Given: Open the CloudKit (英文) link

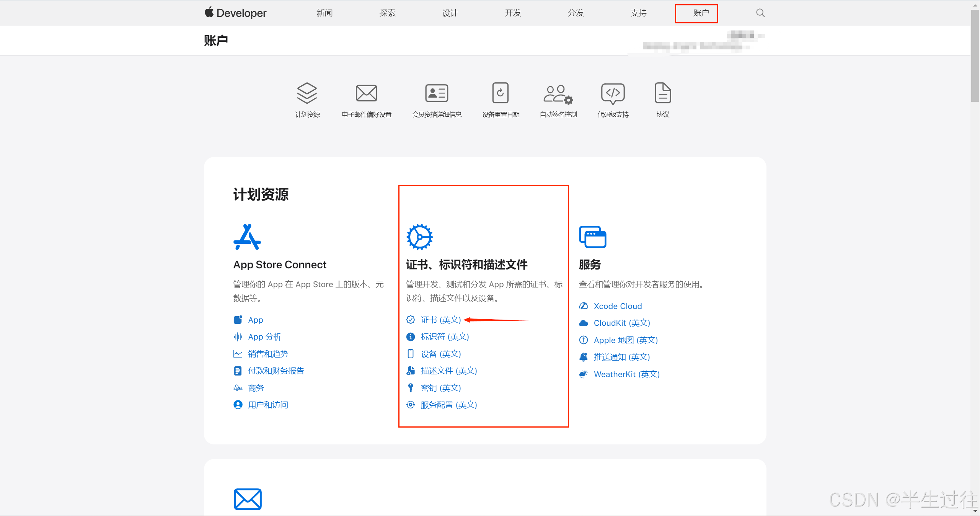Looking at the screenshot, I should (x=622, y=323).
